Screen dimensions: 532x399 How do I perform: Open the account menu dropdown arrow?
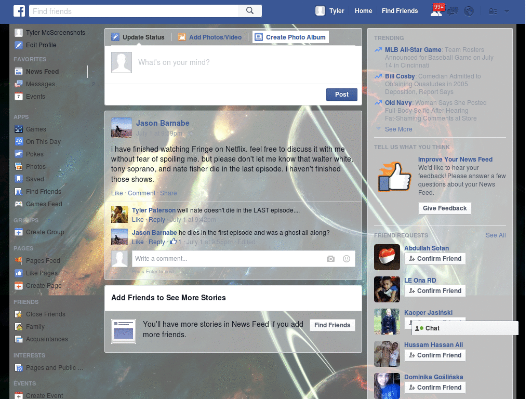tap(507, 11)
